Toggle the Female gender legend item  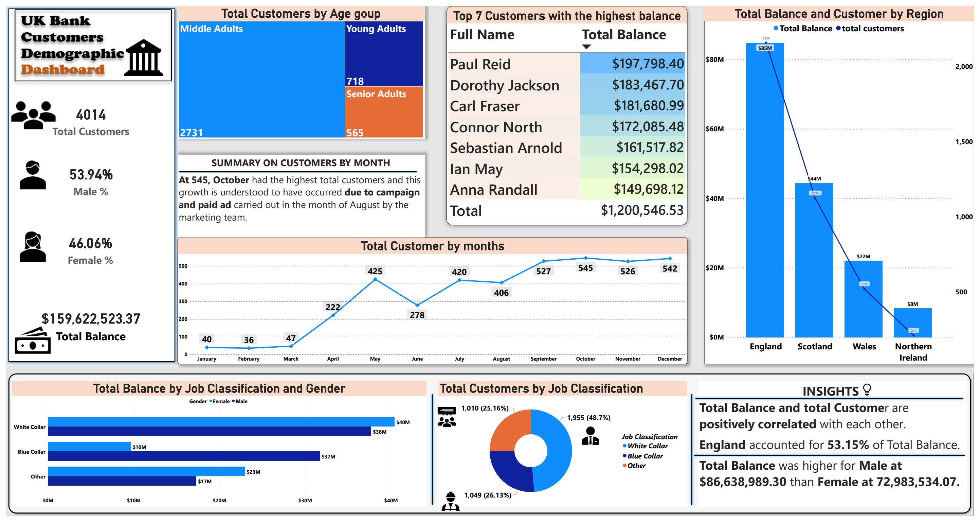point(220,401)
